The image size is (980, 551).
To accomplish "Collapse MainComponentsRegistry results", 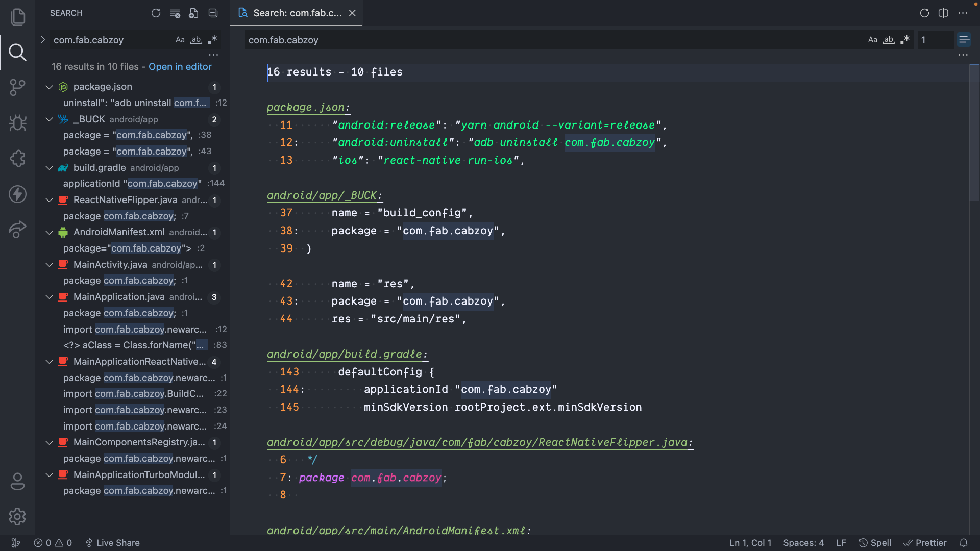I will [x=49, y=443].
